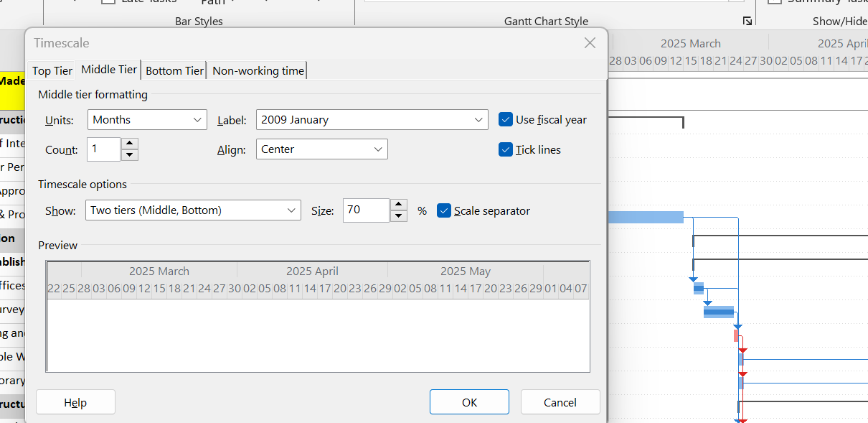Open the Align dropdown set to Center
The height and width of the screenshot is (423, 868).
tap(379, 149)
